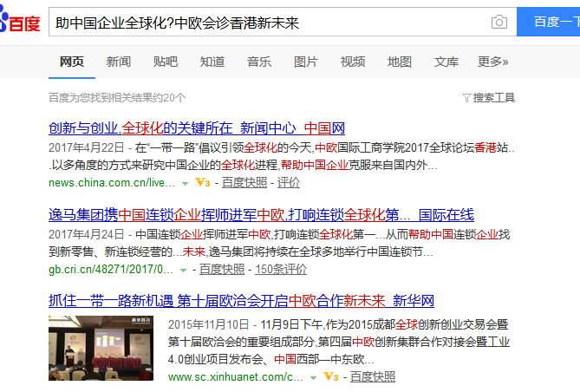Open the 音乐 tab
This screenshot has height=392, width=580.
click(x=259, y=62)
